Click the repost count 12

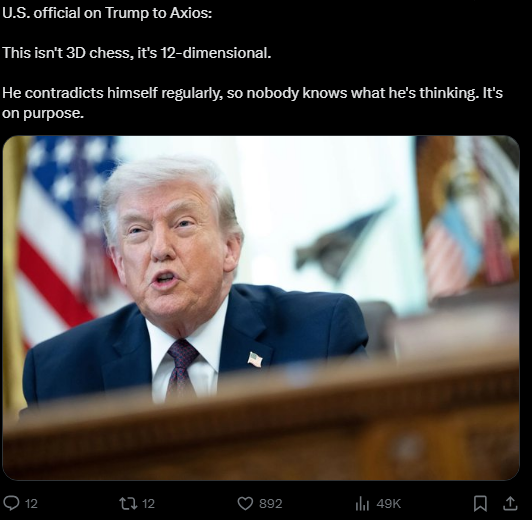(148, 503)
